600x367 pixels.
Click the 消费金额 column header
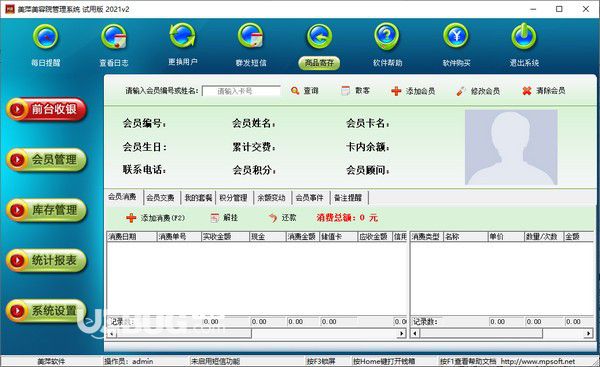(303, 237)
